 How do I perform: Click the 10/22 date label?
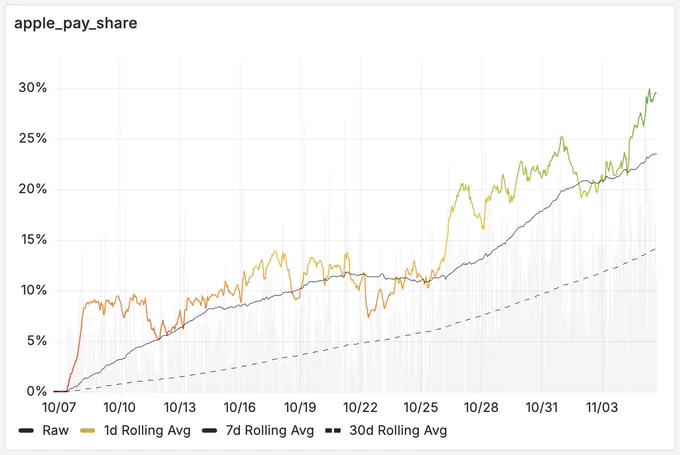tap(360, 407)
